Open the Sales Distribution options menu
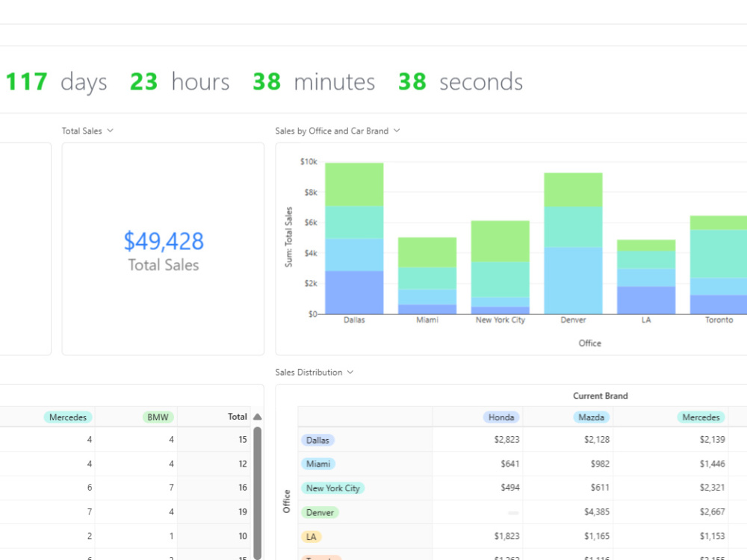 coord(349,372)
